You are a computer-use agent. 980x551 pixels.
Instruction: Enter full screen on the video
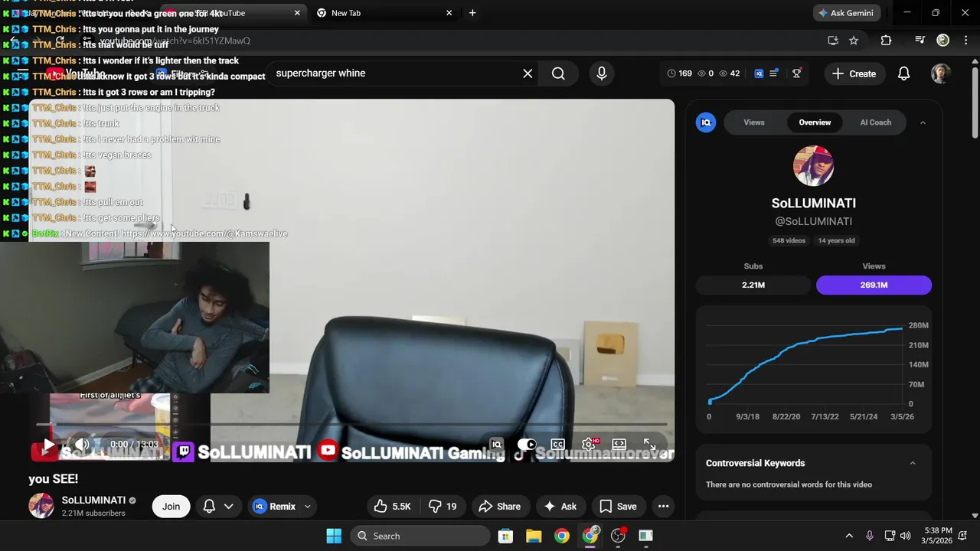(649, 445)
